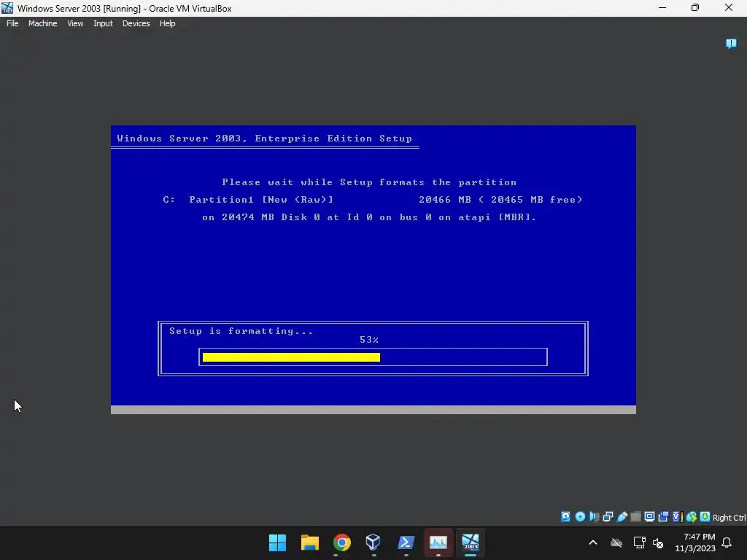
Task: Click the VirtualBox window title bar icon
Action: [x=7, y=8]
